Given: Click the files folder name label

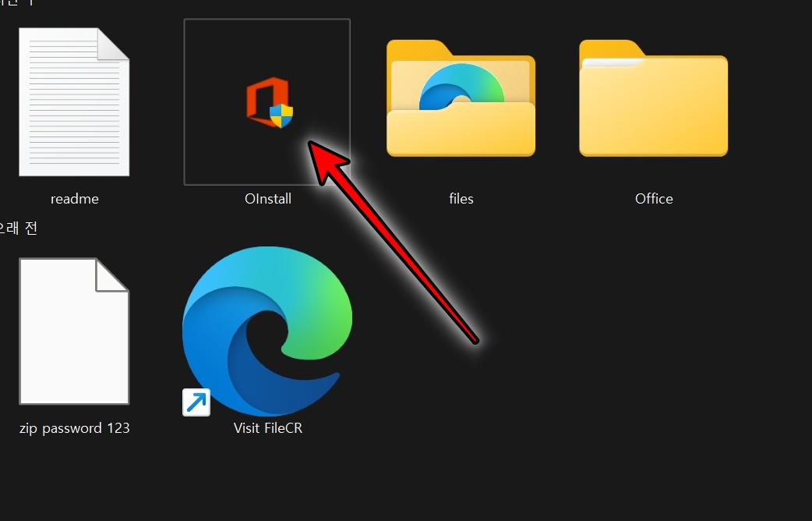Looking at the screenshot, I should [x=461, y=199].
